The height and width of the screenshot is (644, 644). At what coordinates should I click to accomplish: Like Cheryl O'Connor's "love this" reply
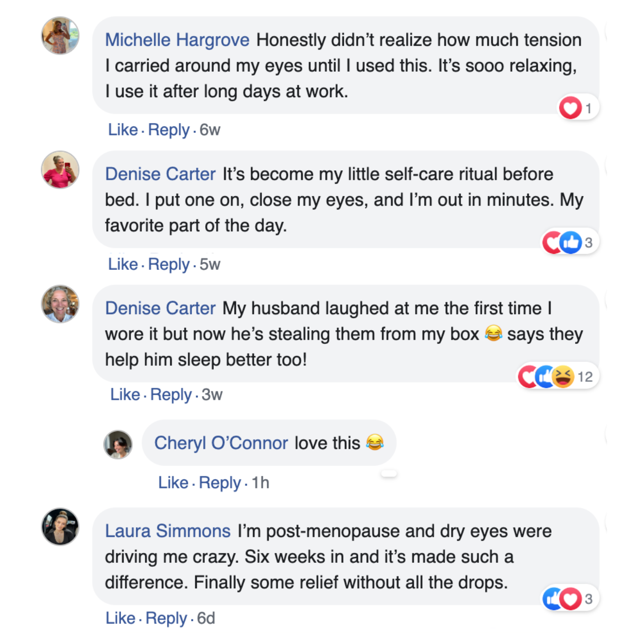(173, 483)
